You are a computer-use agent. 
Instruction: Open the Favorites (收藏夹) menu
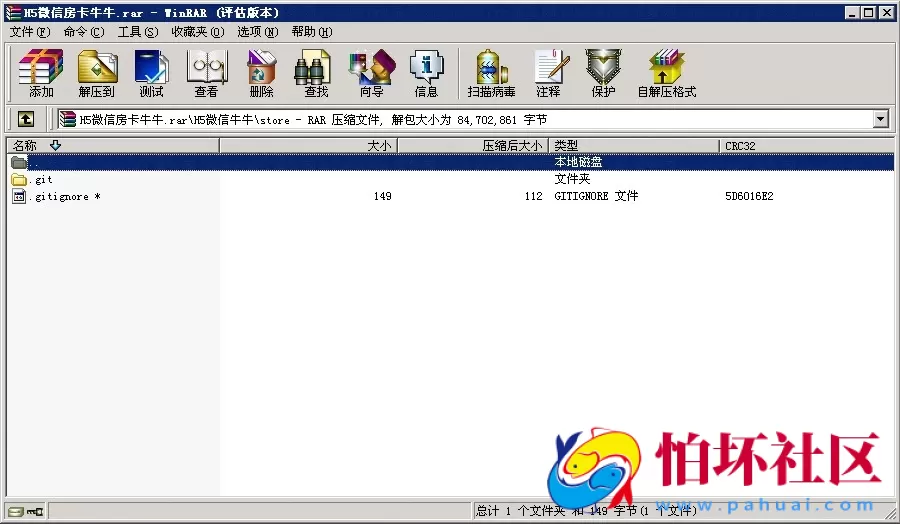click(x=198, y=32)
